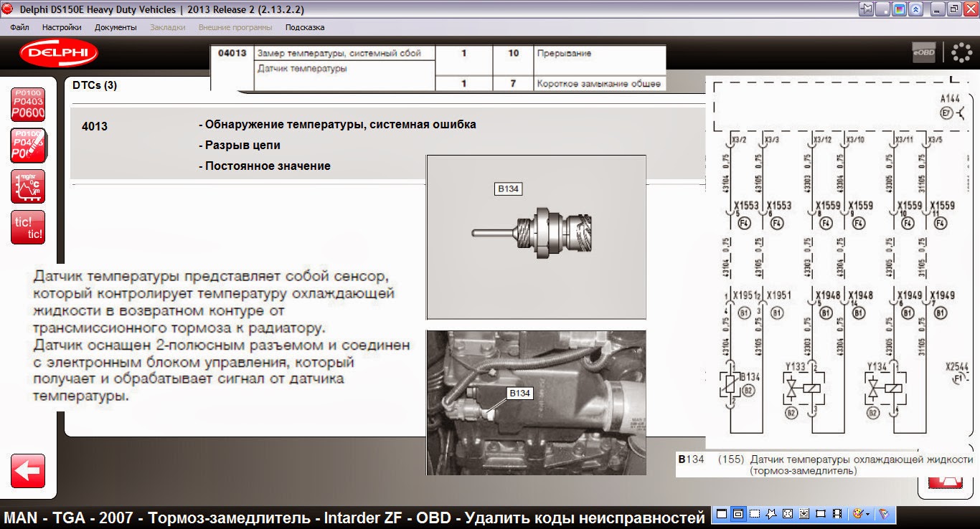Click the Постоянное значение fault line
Screen dimensions: 980x529
(265, 166)
